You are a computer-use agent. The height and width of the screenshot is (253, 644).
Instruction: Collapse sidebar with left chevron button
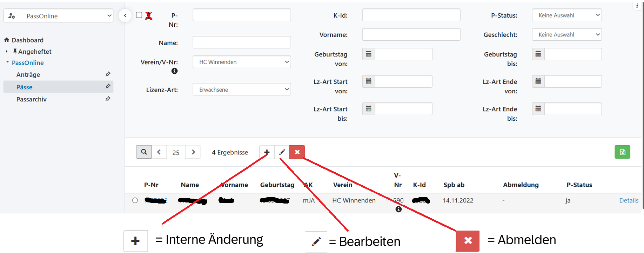click(125, 15)
